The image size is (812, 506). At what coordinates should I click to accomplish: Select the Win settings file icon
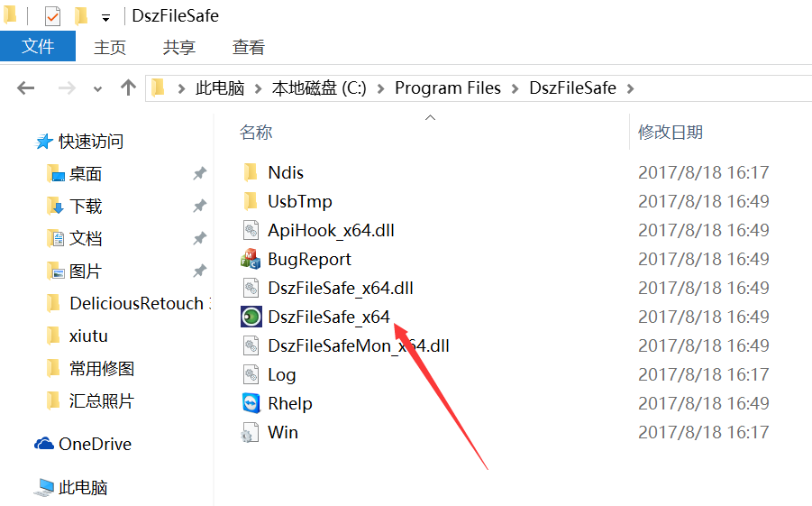pos(251,432)
